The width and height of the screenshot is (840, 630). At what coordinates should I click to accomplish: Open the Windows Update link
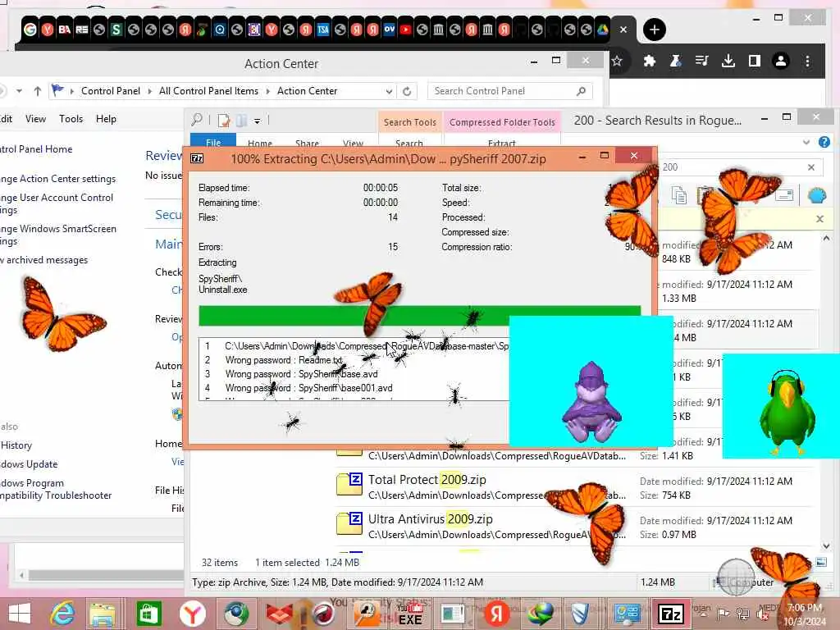pyautogui.click(x=29, y=464)
